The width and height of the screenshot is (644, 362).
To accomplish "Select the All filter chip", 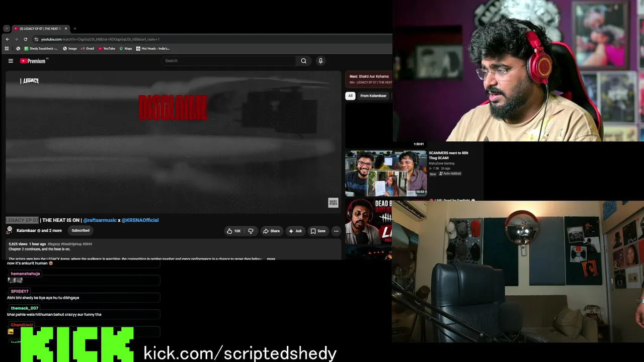I will (350, 96).
